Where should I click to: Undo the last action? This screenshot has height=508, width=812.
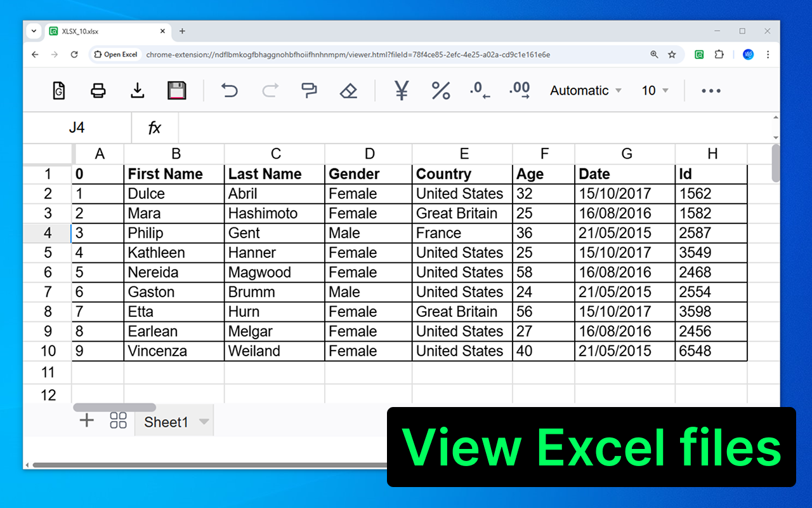coord(230,91)
